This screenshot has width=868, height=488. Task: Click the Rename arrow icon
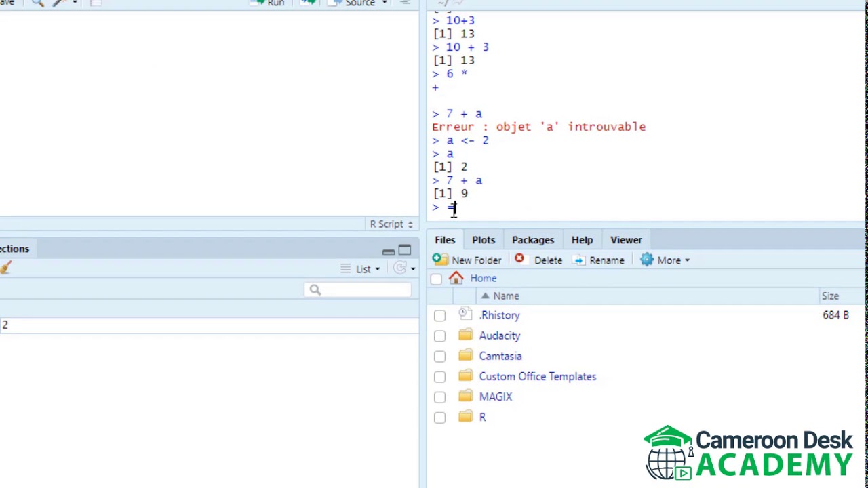pos(579,260)
